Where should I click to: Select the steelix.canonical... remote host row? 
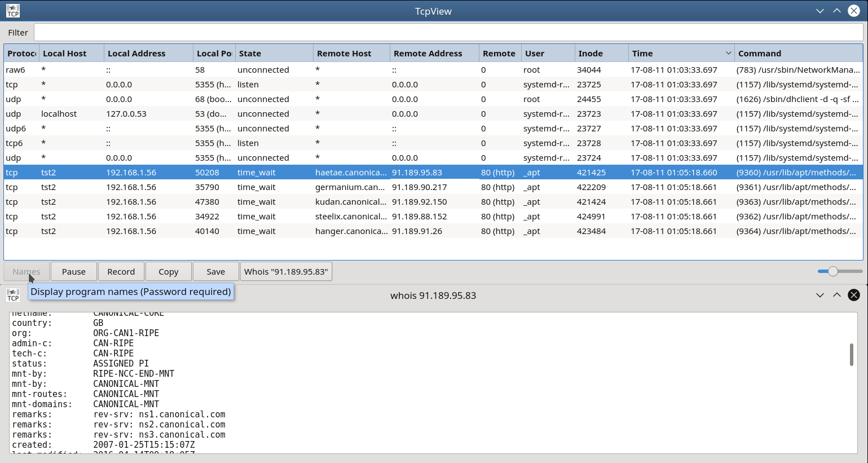433,217
